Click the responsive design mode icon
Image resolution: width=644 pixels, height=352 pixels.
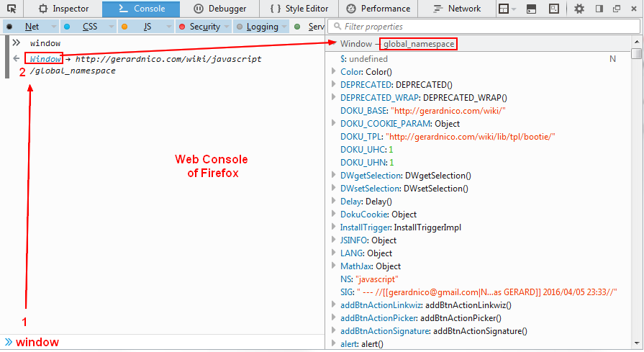pyautogui.click(x=553, y=9)
